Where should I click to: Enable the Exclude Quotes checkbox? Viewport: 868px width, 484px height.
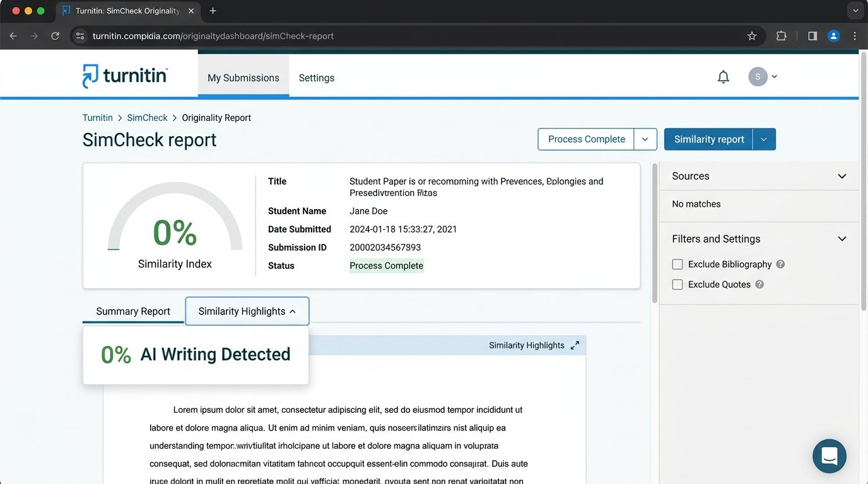(x=677, y=284)
